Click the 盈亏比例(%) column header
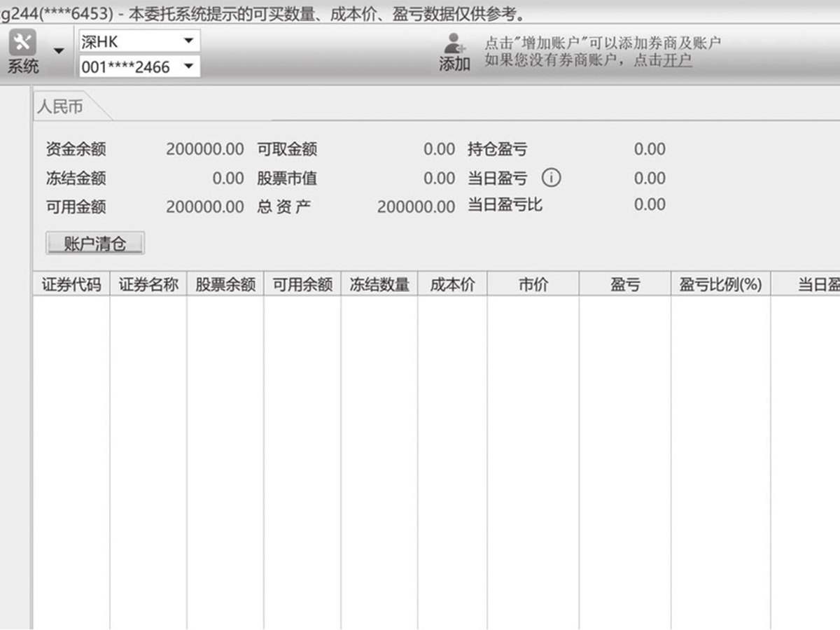 720,285
